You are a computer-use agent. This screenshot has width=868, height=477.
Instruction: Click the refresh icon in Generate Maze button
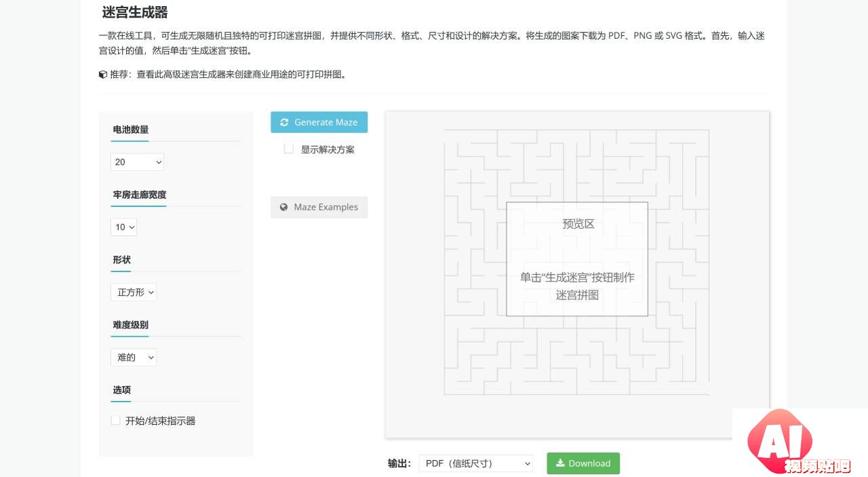coord(284,122)
